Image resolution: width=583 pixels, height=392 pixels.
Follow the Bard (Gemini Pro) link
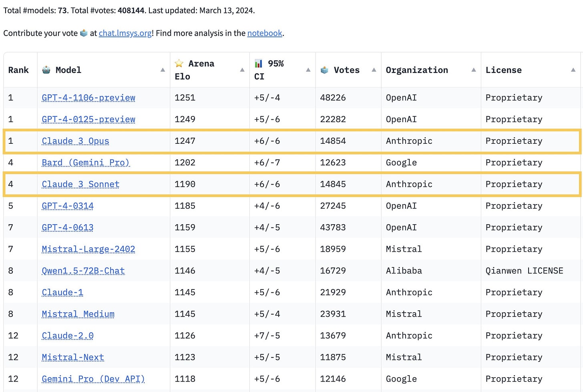click(x=86, y=163)
